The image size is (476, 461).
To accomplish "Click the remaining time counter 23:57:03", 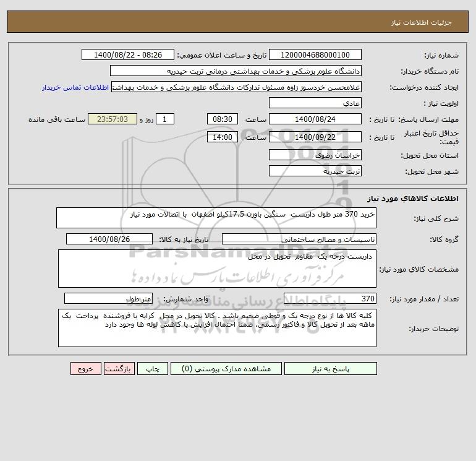I will [x=113, y=119].
